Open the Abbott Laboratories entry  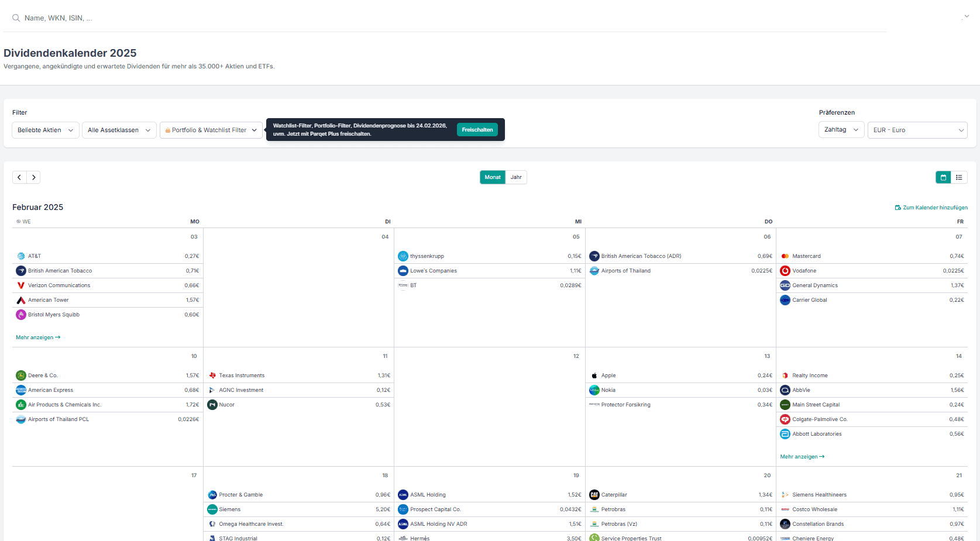click(872, 434)
